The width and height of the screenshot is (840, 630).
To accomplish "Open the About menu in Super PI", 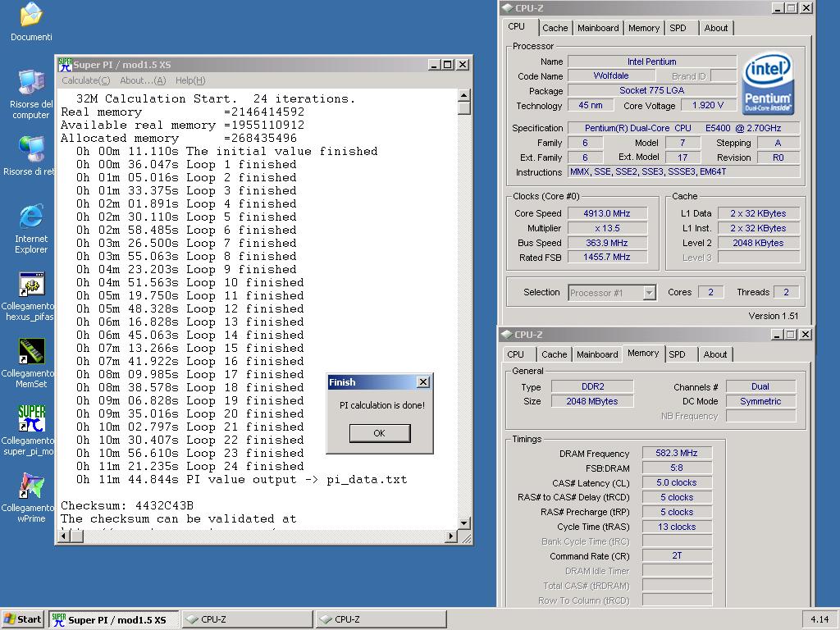I will tap(143, 80).
